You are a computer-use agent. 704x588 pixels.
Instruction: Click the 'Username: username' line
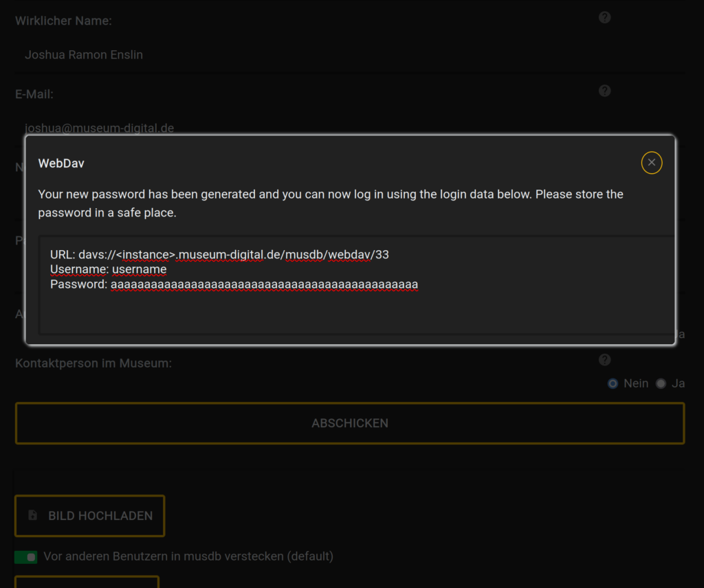click(x=108, y=269)
